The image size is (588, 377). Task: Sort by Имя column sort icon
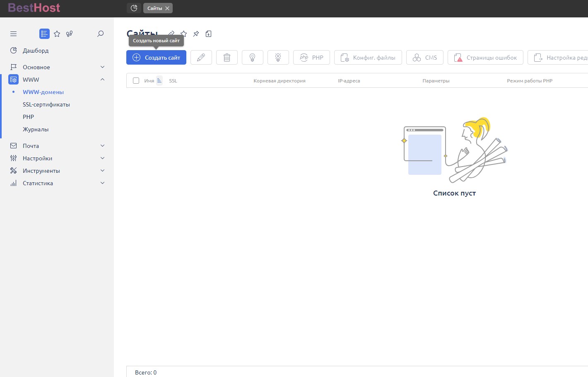(159, 81)
